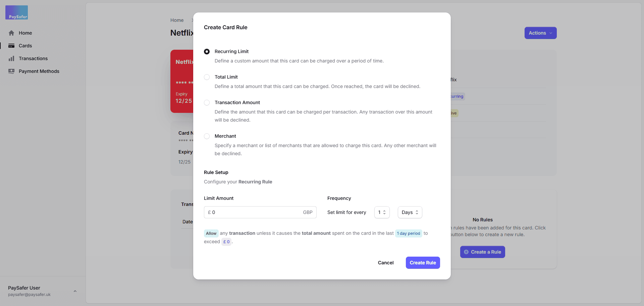Click the Home house icon in sidebar
This screenshot has width=644, height=306.
click(x=11, y=33)
